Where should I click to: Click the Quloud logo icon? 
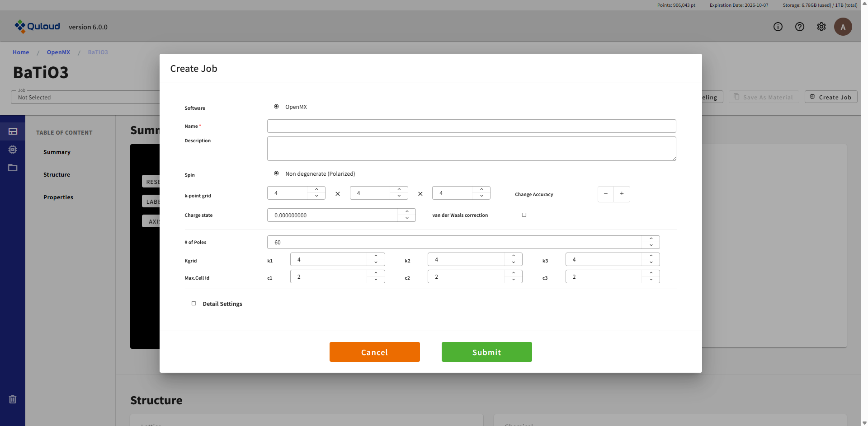tap(20, 27)
